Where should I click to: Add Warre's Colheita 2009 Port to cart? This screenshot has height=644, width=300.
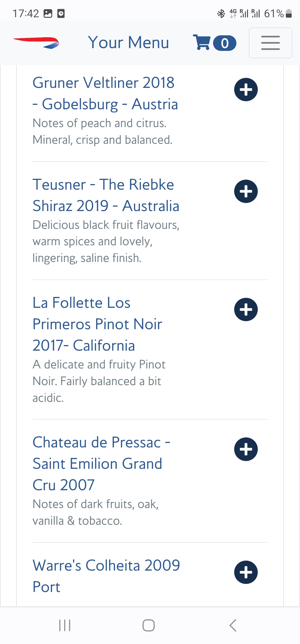tap(246, 572)
